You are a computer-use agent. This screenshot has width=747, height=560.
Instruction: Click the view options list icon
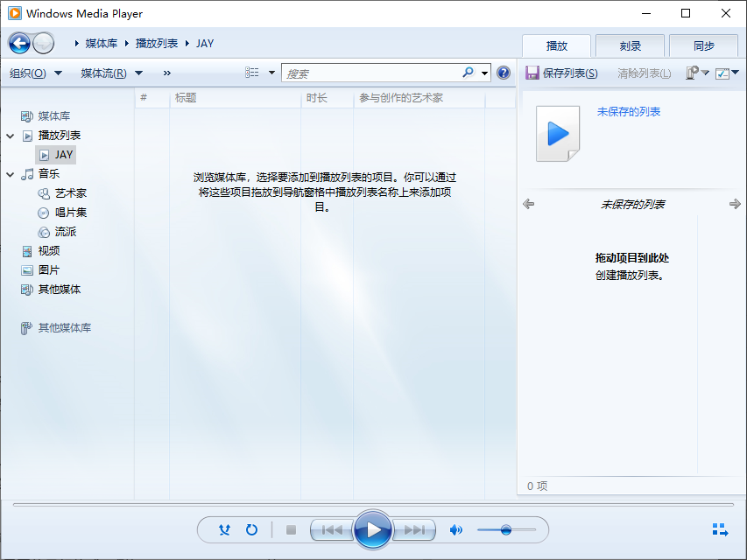(x=252, y=73)
